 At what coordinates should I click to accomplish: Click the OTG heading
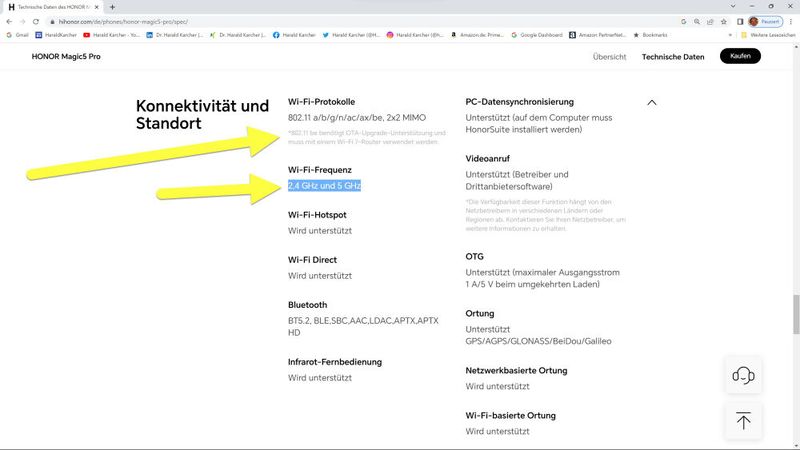(x=474, y=257)
